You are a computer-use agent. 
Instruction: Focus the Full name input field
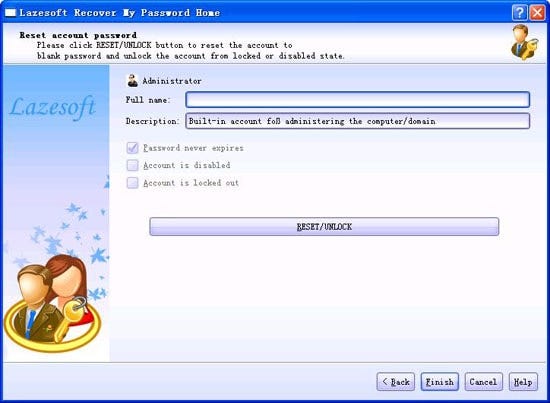pos(357,100)
